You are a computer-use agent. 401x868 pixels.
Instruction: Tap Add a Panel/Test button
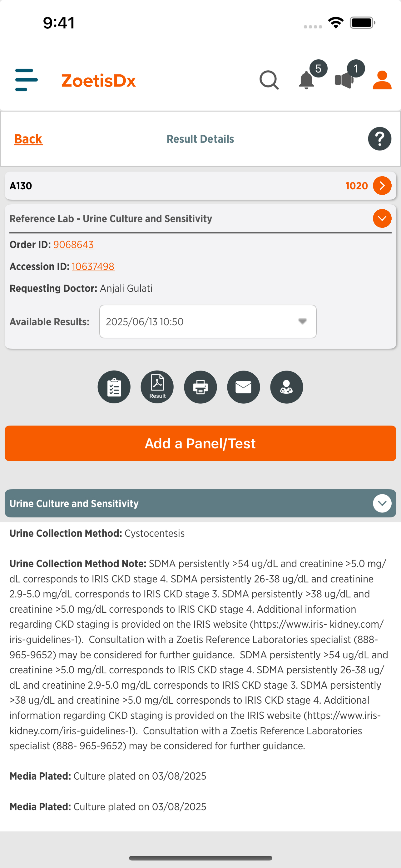[x=200, y=443]
